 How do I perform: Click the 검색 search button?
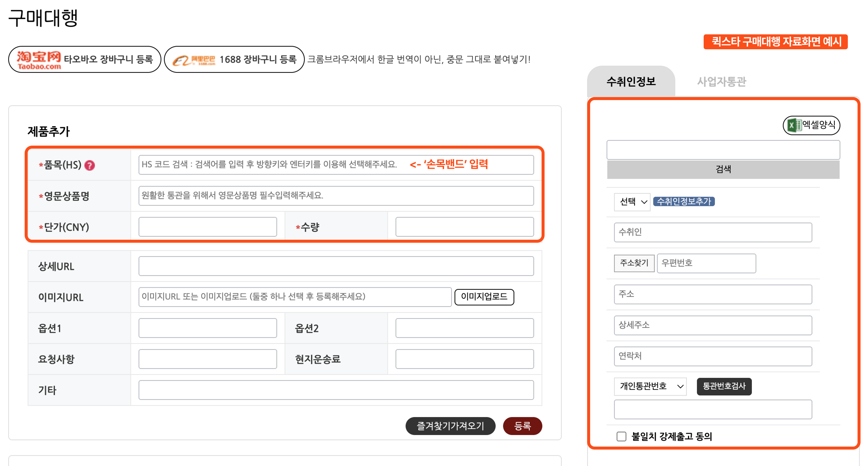[x=723, y=168]
